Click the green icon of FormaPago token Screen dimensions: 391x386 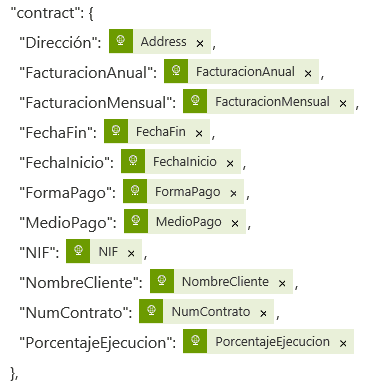pyautogui.click(x=135, y=191)
